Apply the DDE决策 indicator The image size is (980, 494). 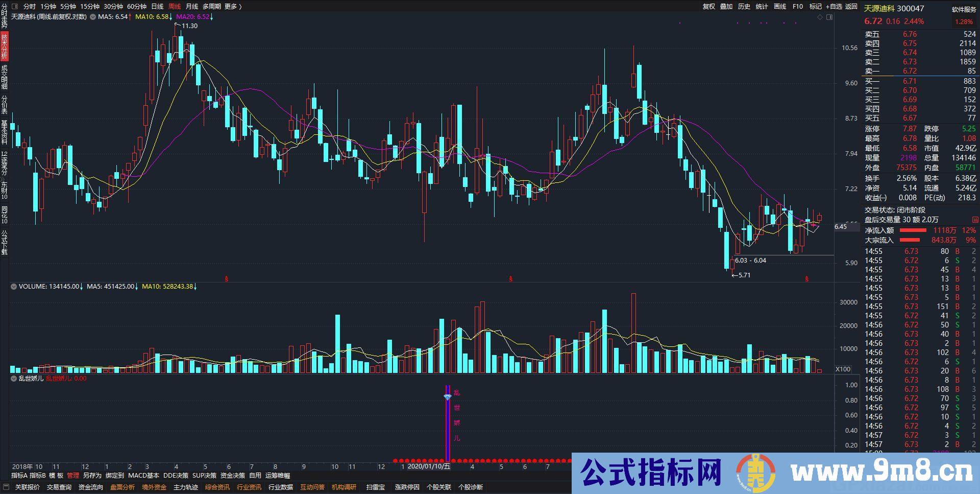(176, 476)
